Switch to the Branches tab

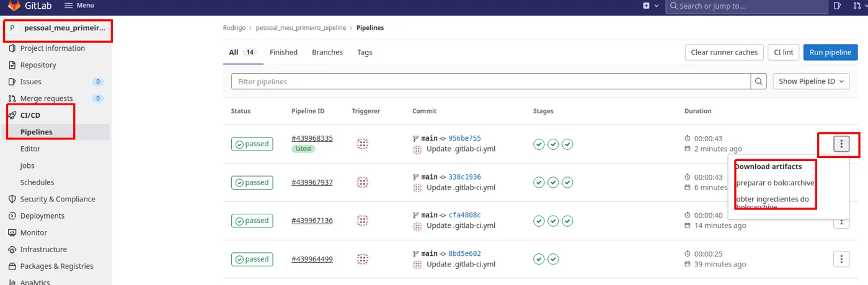point(327,52)
